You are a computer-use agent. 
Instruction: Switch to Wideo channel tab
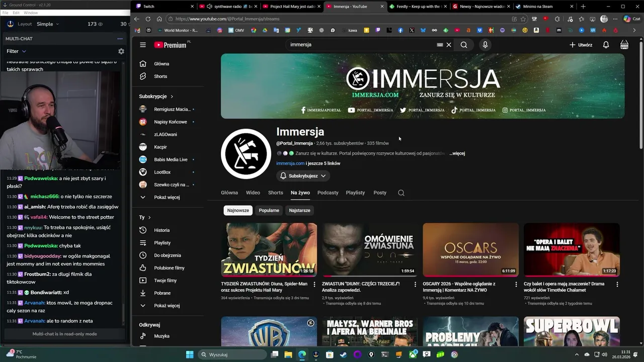pyautogui.click(x=253, y=193)
